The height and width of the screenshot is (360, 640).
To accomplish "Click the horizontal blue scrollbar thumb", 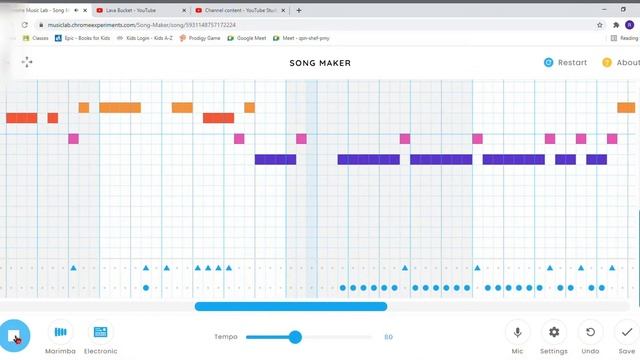I will (x=291, y=307).
